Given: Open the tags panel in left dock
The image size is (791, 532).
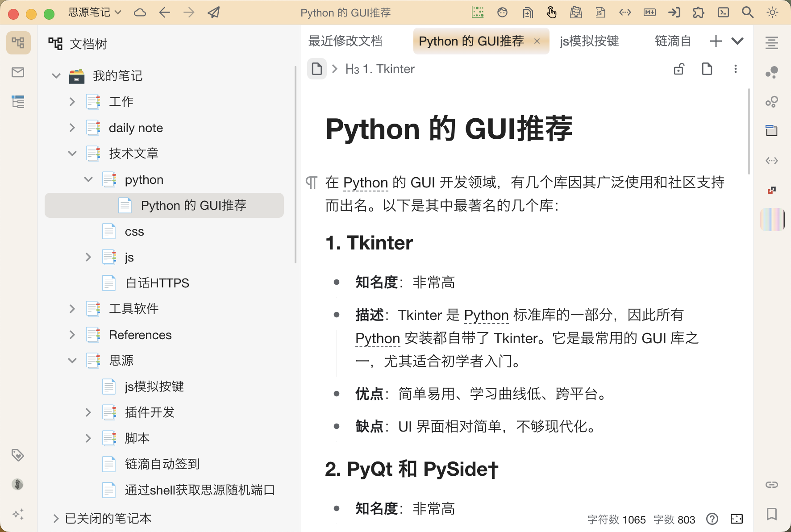Looking at the screenshot, I should [18, 455].
